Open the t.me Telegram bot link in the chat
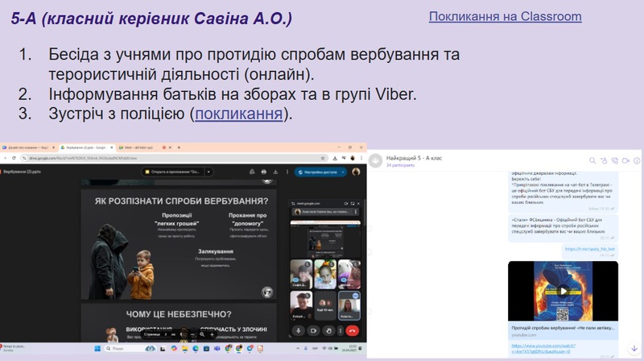The width and height of the screenshot is (644, 361). point(590,249)
